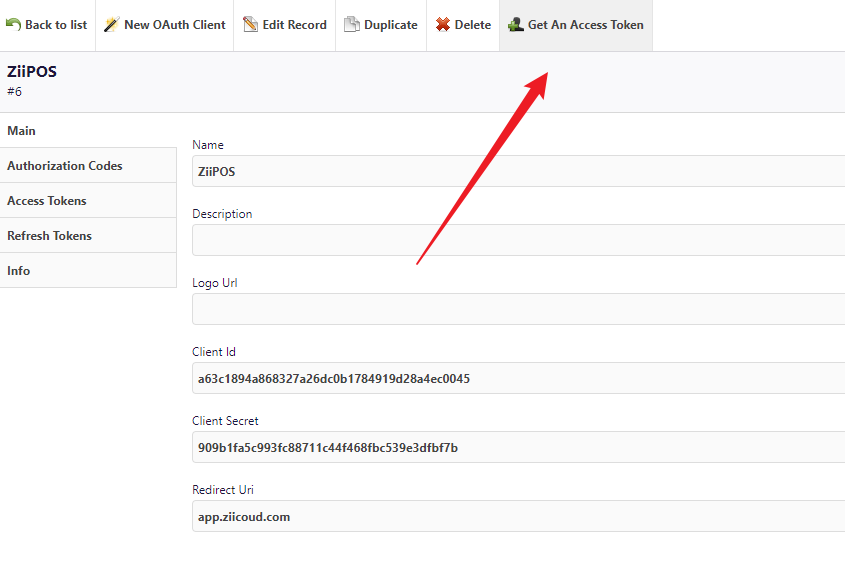Click the red X Delete icon
The image size is (845, 569).
point(442,25)
